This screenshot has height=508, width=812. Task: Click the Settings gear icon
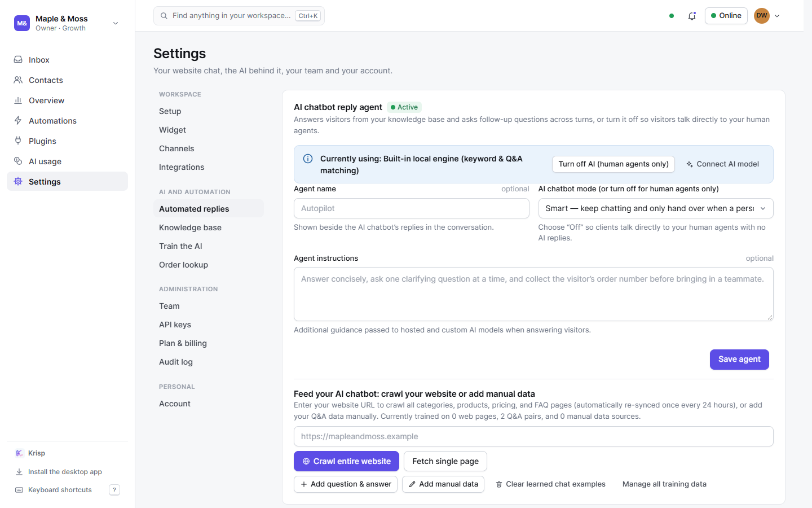click(18, 181)
